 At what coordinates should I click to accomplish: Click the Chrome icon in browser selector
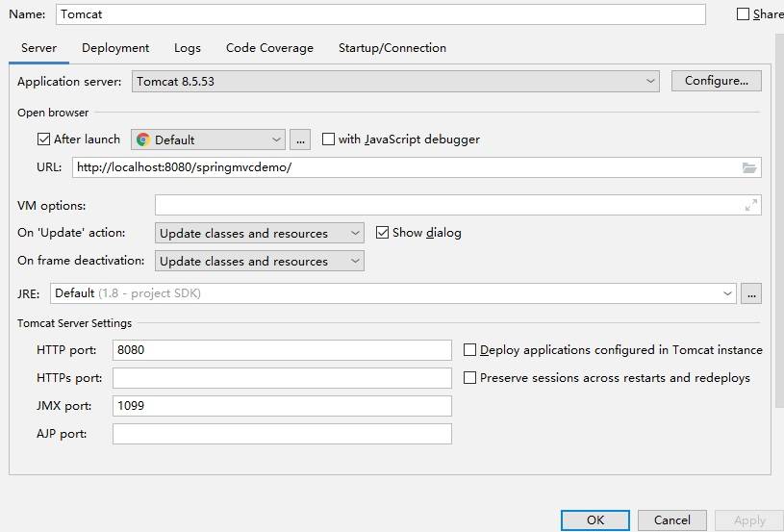[143, 140]
